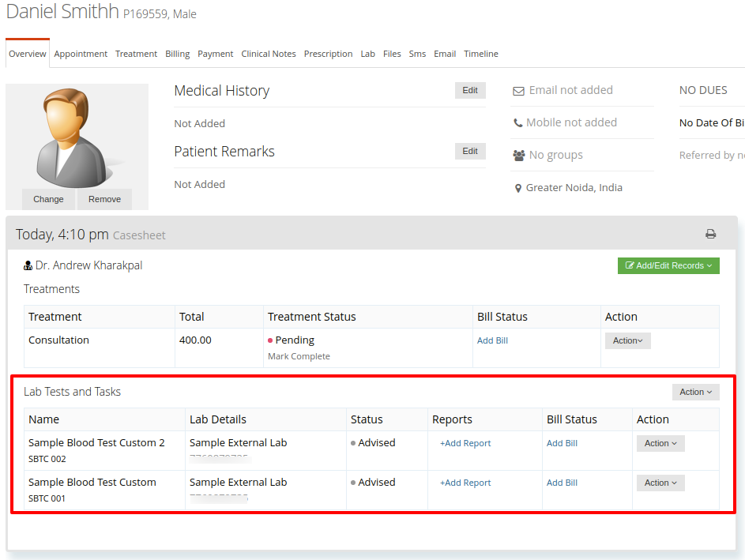The width and height of the screenshot is (745, 560).
Task: Open the Clinical Notes tab
Action: 269,54
